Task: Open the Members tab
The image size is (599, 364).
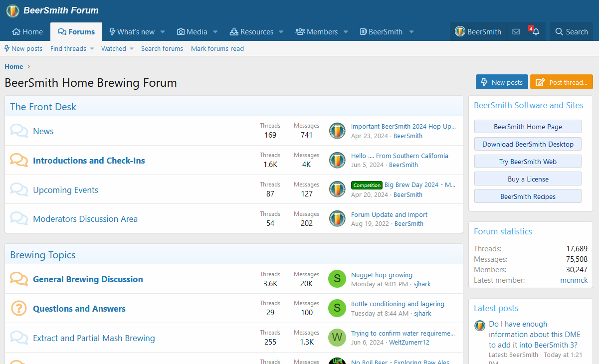Action: (x=317, y=32)
